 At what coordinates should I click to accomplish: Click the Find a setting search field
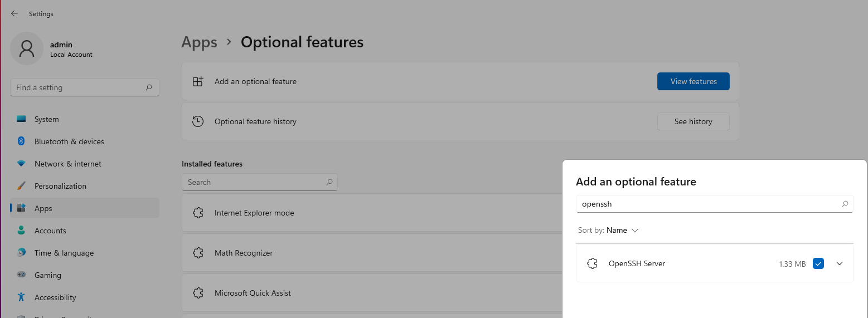click(85, 87)
